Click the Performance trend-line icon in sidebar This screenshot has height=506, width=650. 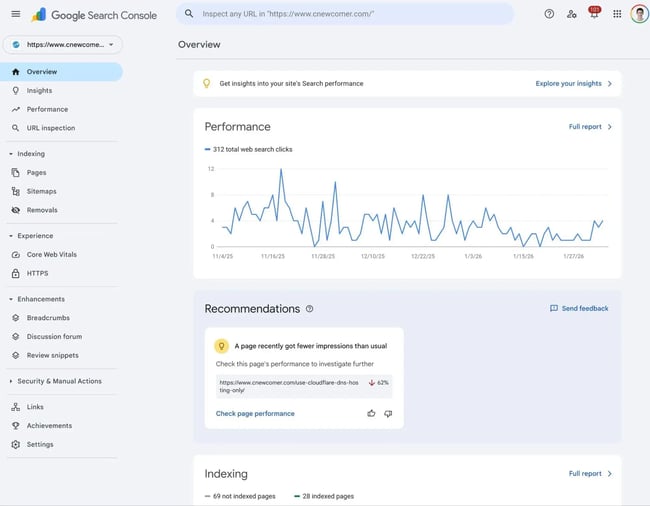click(16, 109)
